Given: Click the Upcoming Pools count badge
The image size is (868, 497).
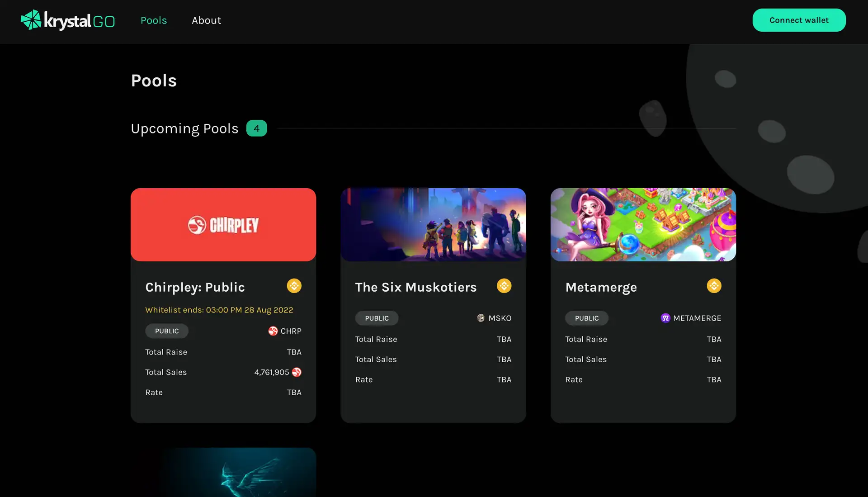Looking at the screenshot, I should [256, 128].
